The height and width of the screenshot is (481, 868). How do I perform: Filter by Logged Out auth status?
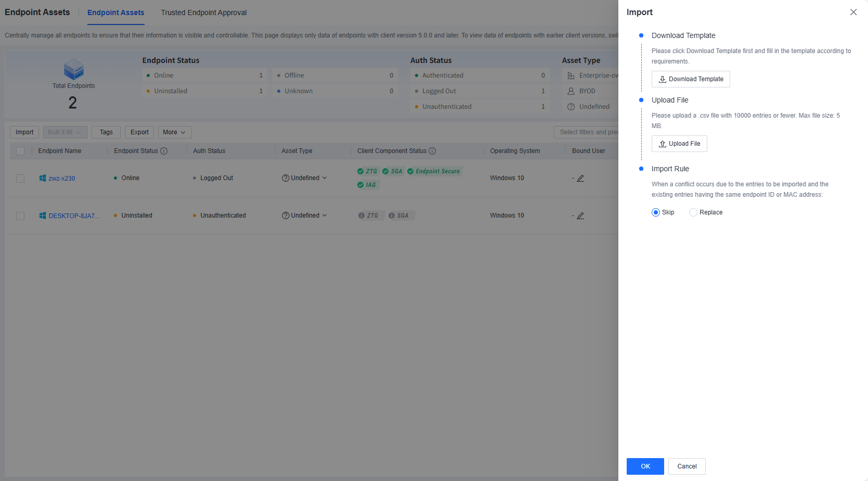point(480,91)
